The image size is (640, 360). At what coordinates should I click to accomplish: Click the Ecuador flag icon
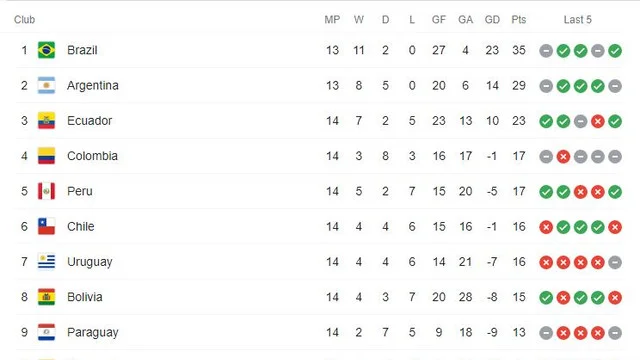tap(46, 121)
